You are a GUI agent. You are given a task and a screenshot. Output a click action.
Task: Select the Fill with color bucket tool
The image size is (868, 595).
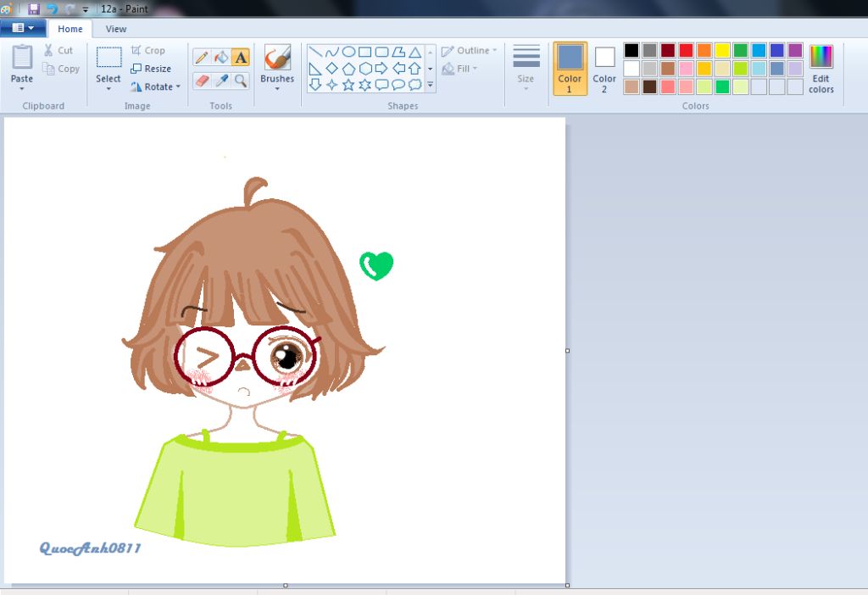[221, 57]
